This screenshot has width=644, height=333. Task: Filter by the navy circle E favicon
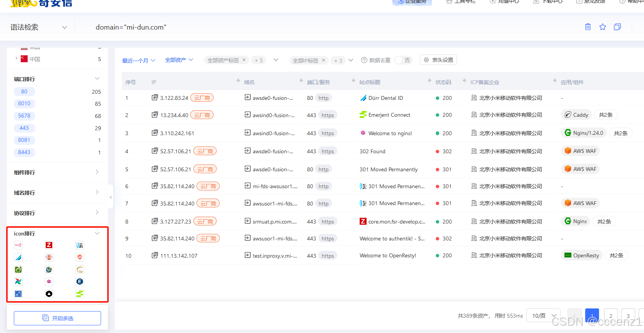coord(80,282)
